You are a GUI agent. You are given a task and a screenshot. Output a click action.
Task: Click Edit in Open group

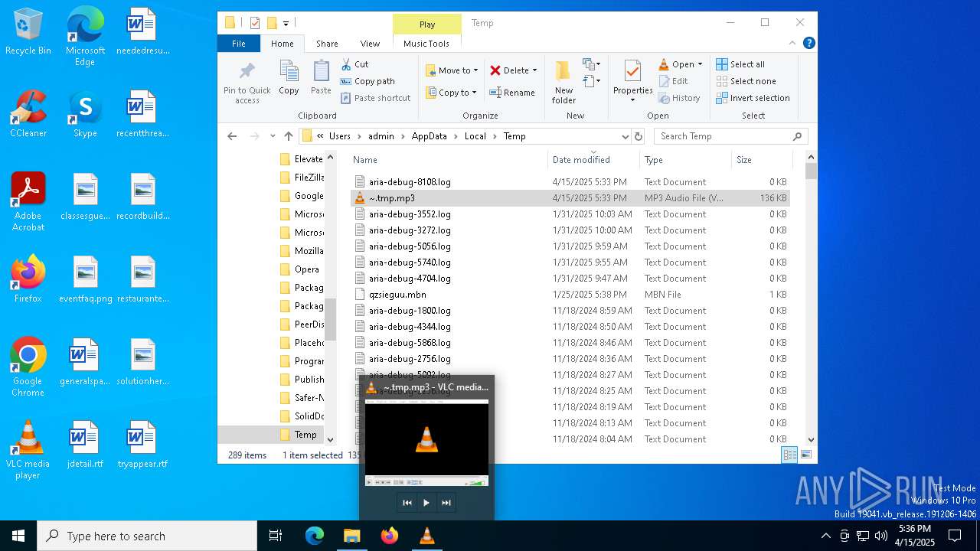tap(673, 81)
